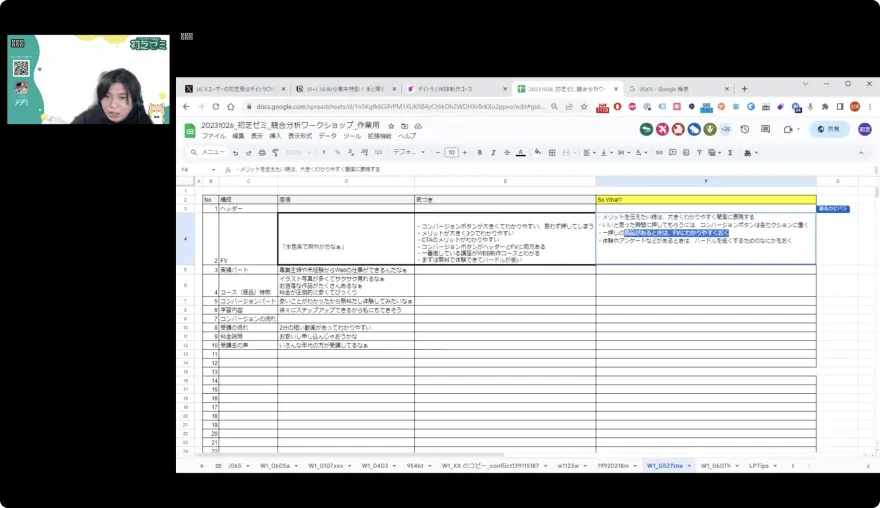Open the fill color bucket

click(538, 153)
